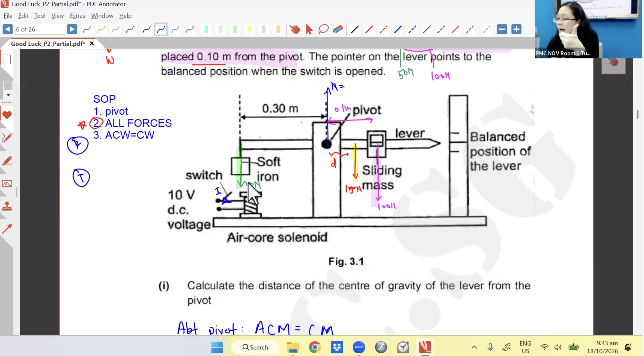Viewport: 644px width, 356px height.
Task: Decrease line width with minus button
Action: (x=502, y=29)
